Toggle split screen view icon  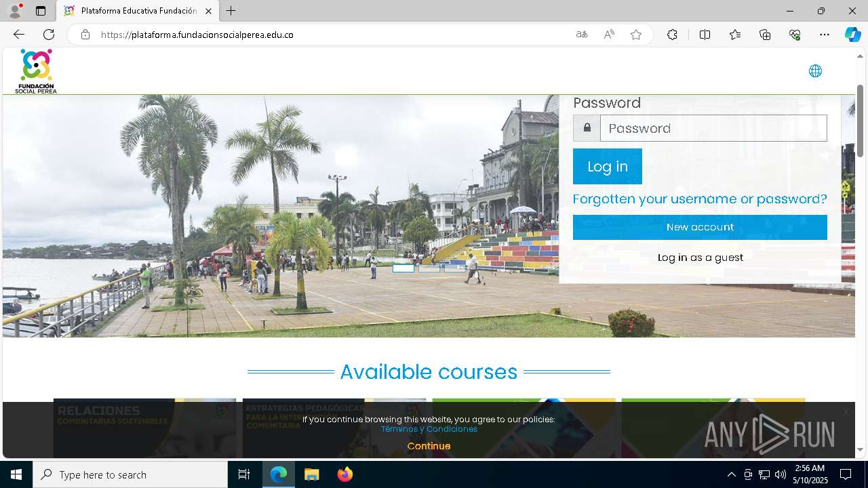[705, 35]
